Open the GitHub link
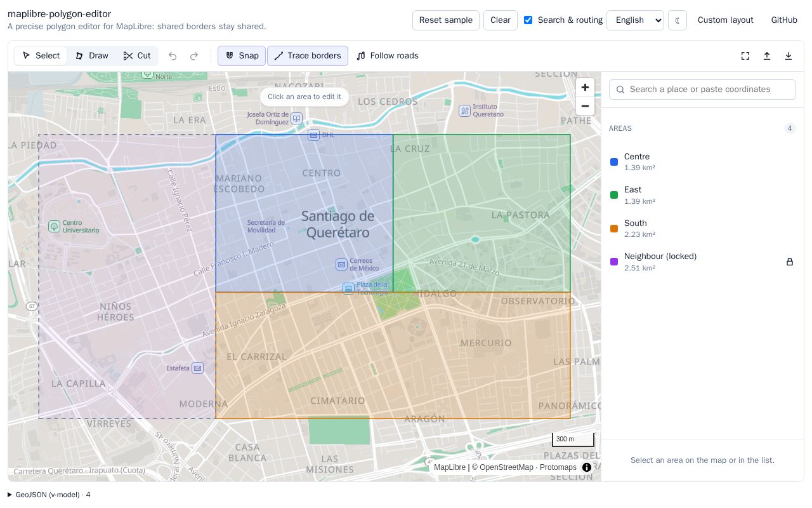 pyautogui.click(x=784, y=20)
